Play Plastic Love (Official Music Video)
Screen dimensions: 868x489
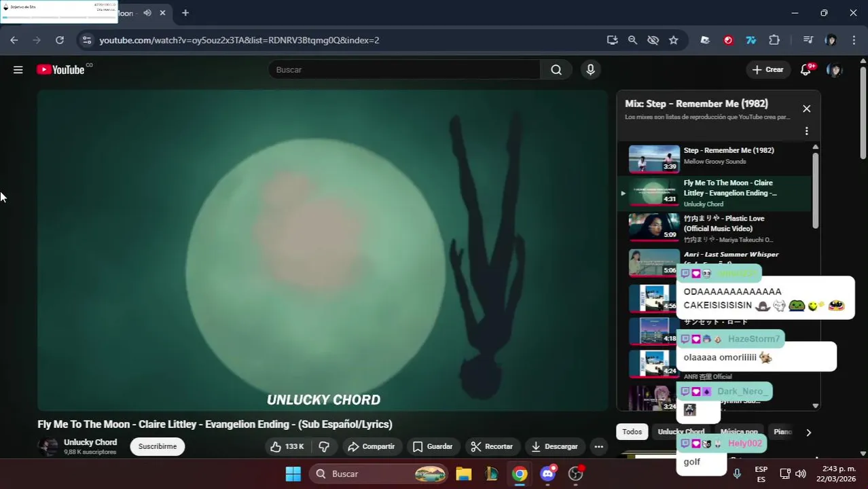[x=715, y=229]
